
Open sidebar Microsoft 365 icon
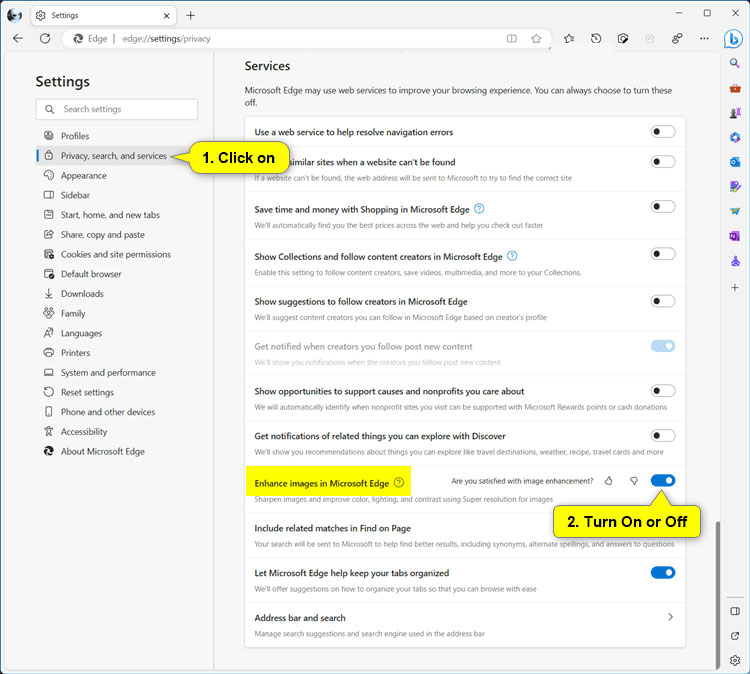click(x=735, y=137)
